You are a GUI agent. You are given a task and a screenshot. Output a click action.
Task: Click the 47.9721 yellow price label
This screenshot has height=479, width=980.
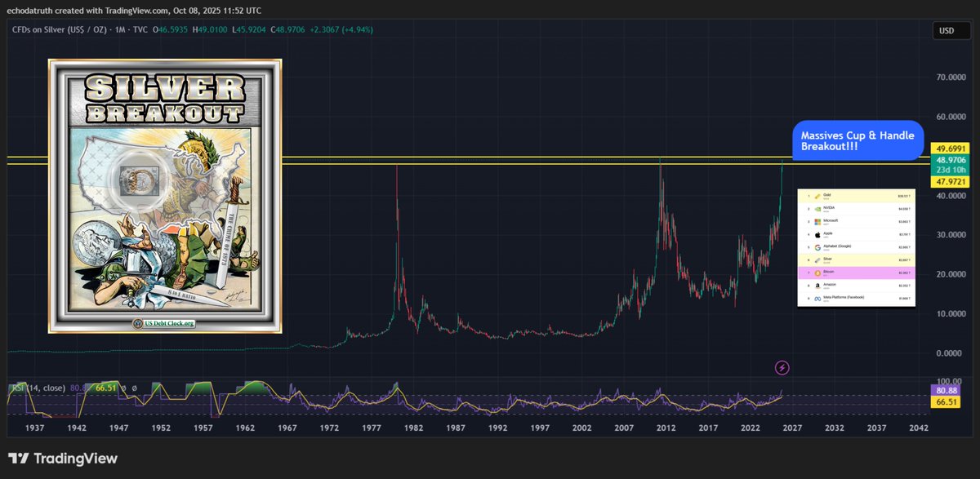(948, 182)
